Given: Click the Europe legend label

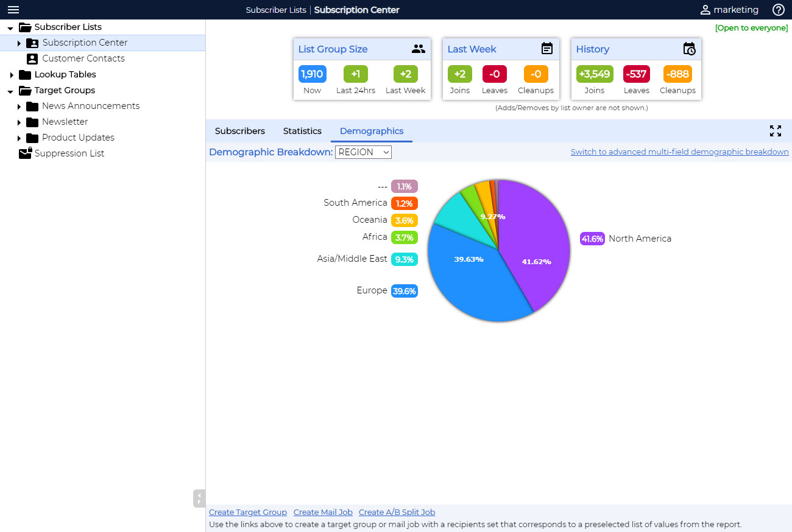Looking at the screenshot, I should 372,290.
